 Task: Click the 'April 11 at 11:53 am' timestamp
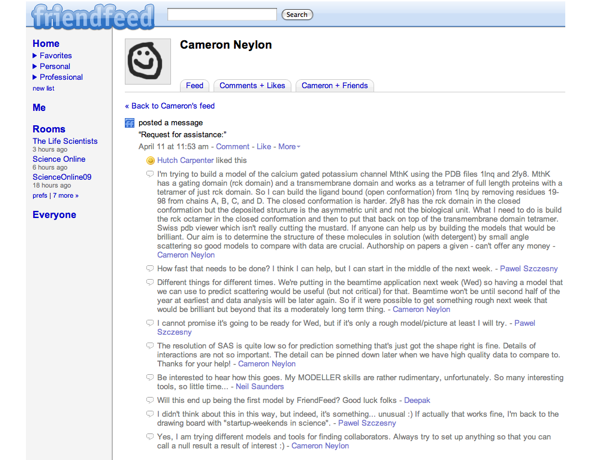[173, 146]
